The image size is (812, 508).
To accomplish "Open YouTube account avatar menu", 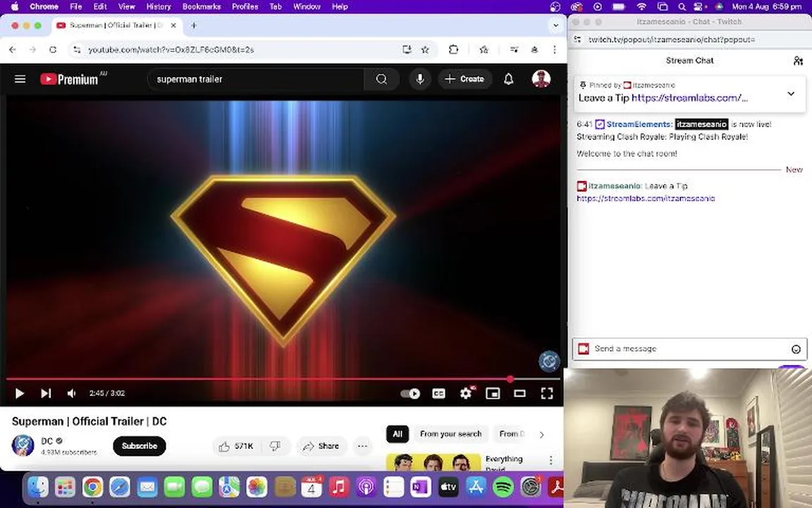I will (x=541, y=79).
